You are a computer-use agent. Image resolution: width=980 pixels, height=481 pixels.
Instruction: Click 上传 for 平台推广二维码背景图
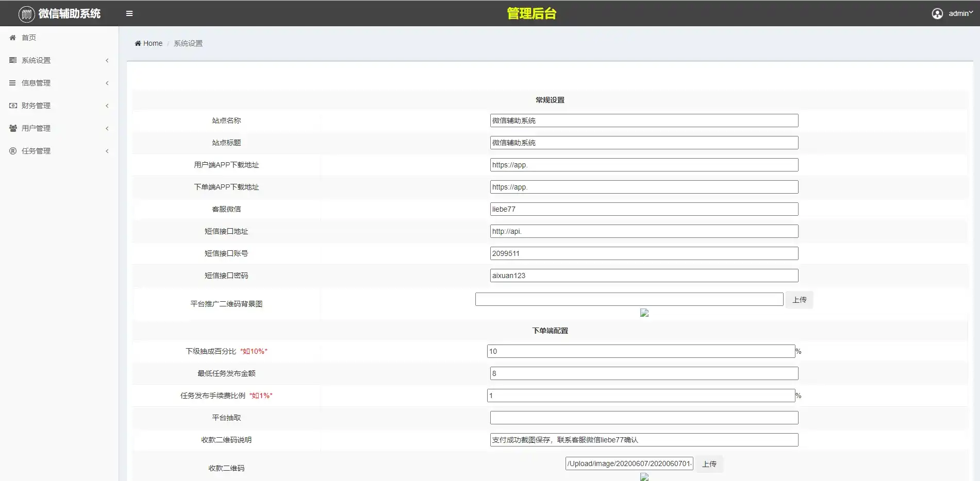click(799, 300)
